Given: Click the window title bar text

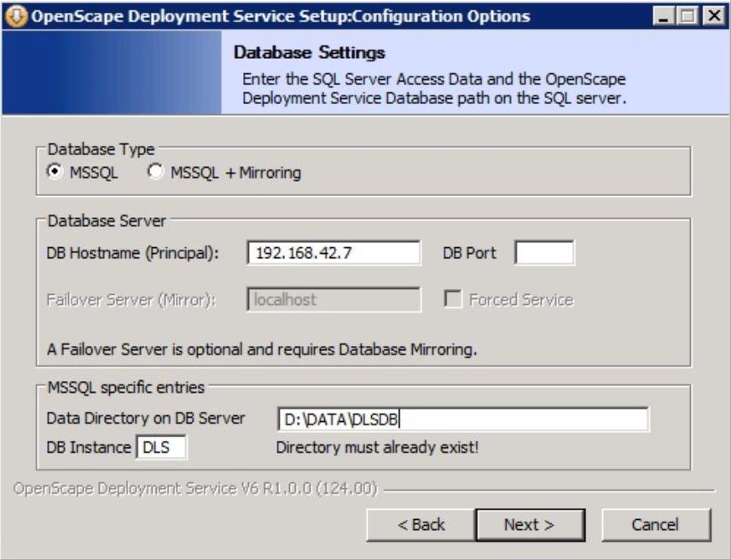Looking at the screenshot, I should click(281, 16).
